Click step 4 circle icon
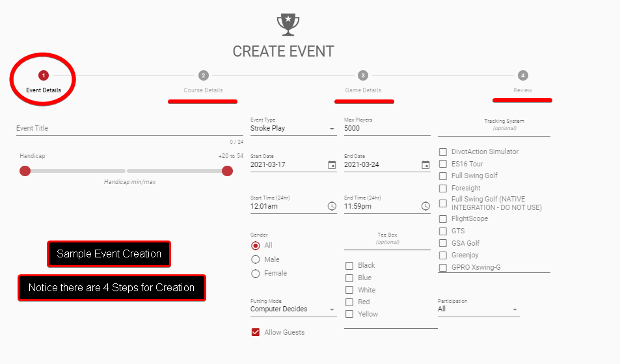Screen dimensions: 620x364 pos(522,75)
